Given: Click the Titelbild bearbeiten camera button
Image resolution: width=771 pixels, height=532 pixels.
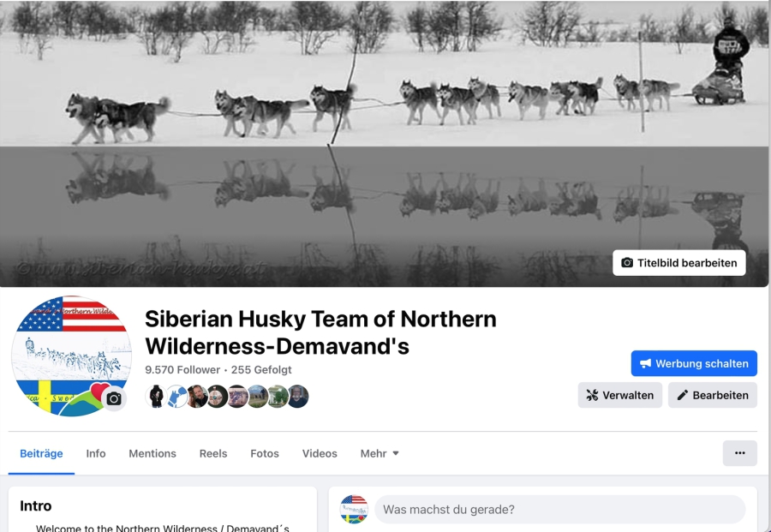Looking at the screenshot, I should tap(679, 263).
